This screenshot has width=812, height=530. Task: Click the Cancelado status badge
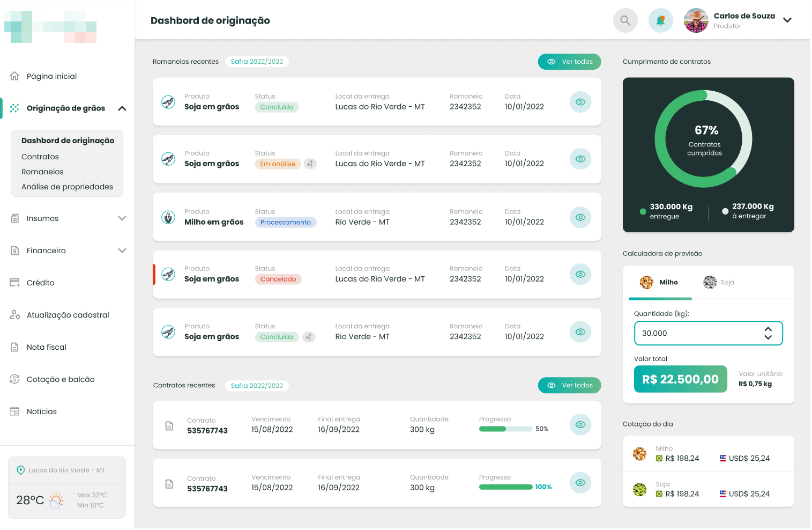278,279
